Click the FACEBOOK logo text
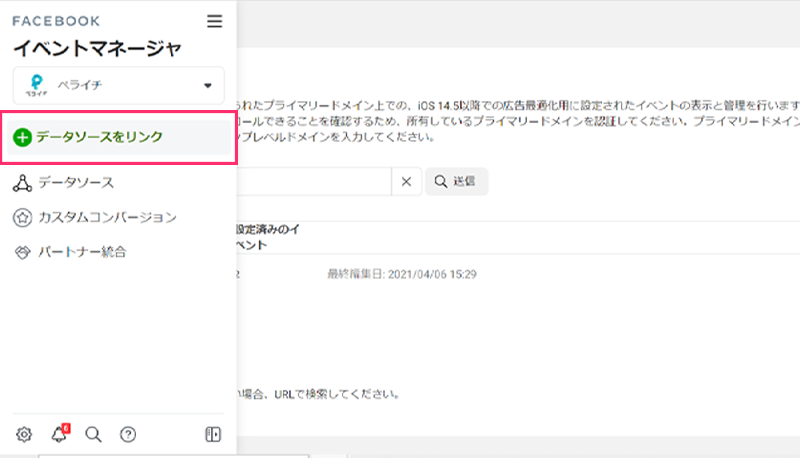Screen dimensions: 800x458 point(56,20)
